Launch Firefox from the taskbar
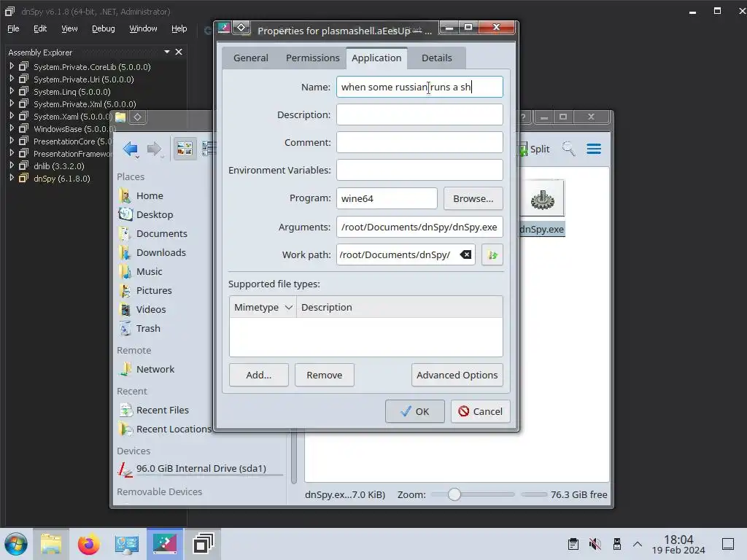 (x=88, y=544)
